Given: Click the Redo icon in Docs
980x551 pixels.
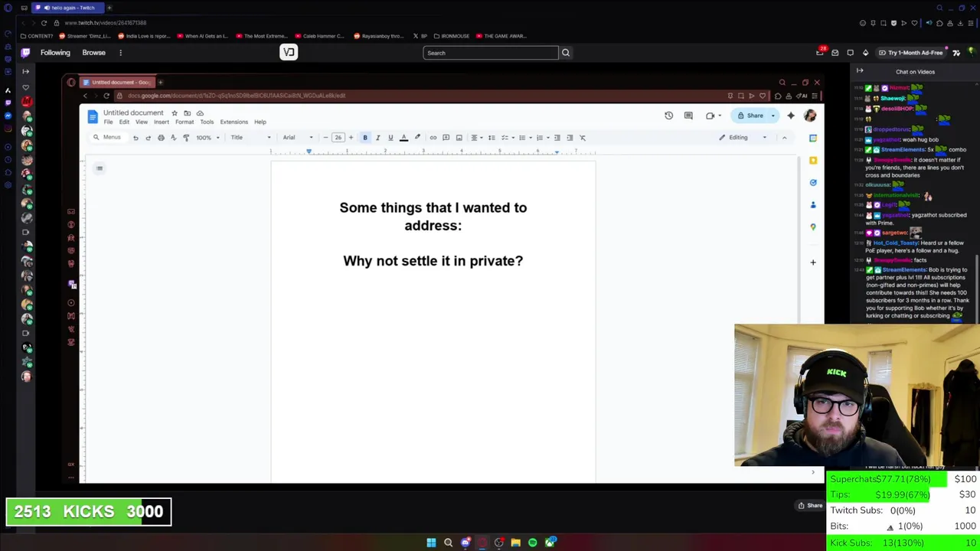Looking at the screenshot, I should (148, 138).
